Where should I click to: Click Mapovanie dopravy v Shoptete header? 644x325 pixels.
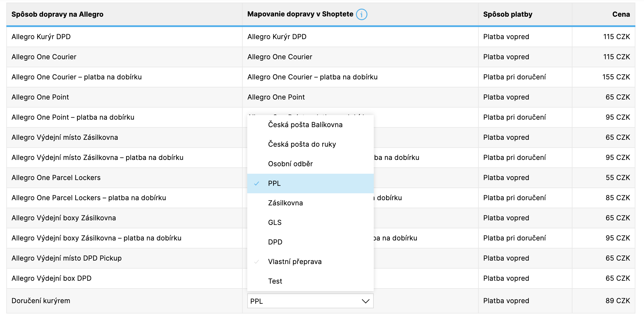(300, 14)
